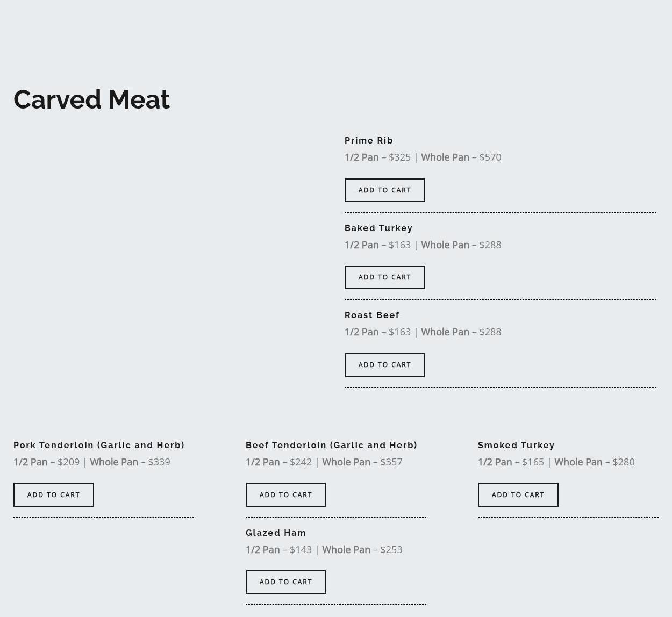Click the Roast Beef item title
The height and width of the screenshot is (617, 672).
[x=371, y=315]
